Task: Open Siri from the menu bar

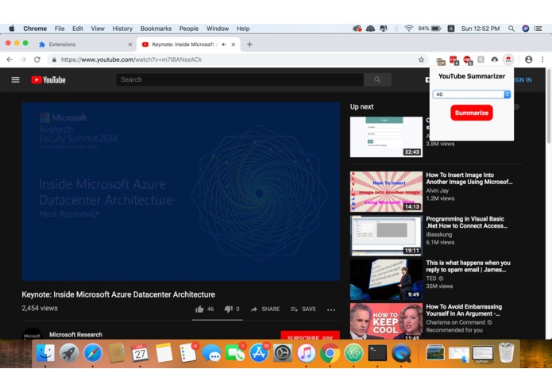Action: (525, 29)
